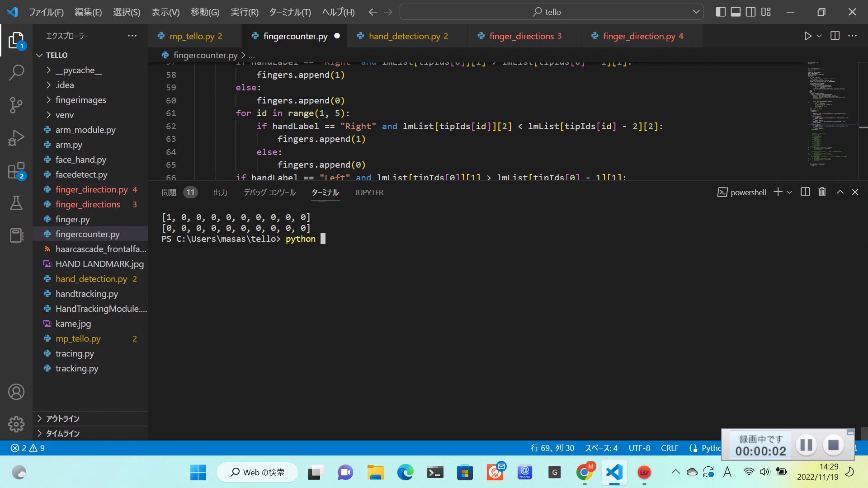868x488 pixels.
Task: Open the ターミナル(T) menu
Action: (x=290, y=12)
